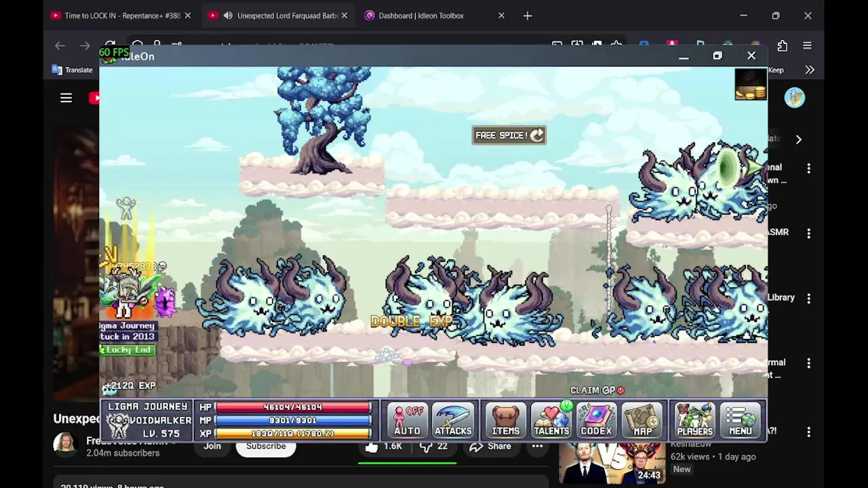Click the orange XP bar
868x488 pixels.
pos(293,434)
